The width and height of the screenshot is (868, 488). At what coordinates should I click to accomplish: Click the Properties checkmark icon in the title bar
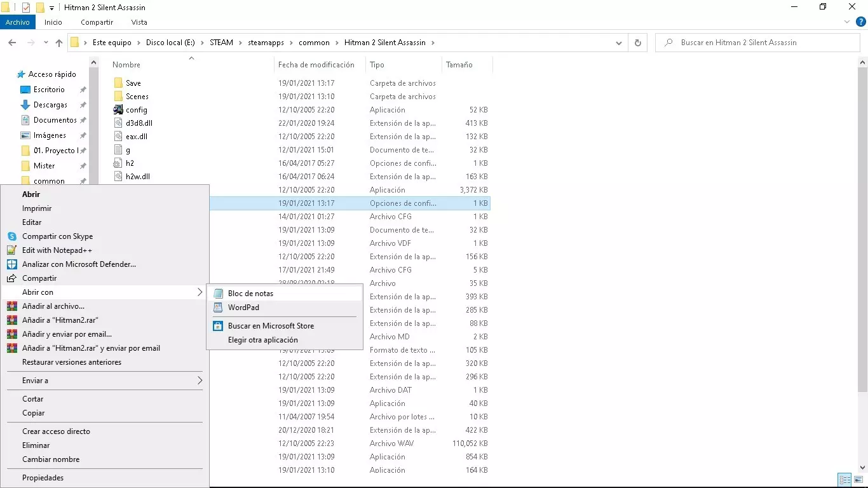(x=26, y=8)
